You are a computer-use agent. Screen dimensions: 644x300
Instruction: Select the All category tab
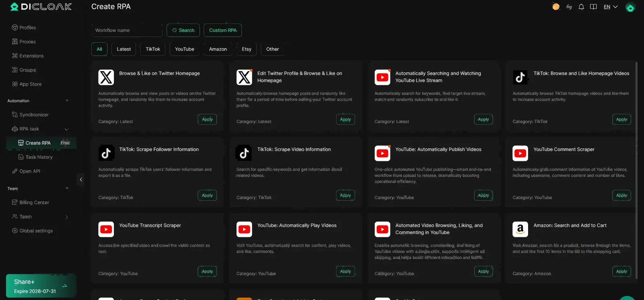tap(99, 49)
